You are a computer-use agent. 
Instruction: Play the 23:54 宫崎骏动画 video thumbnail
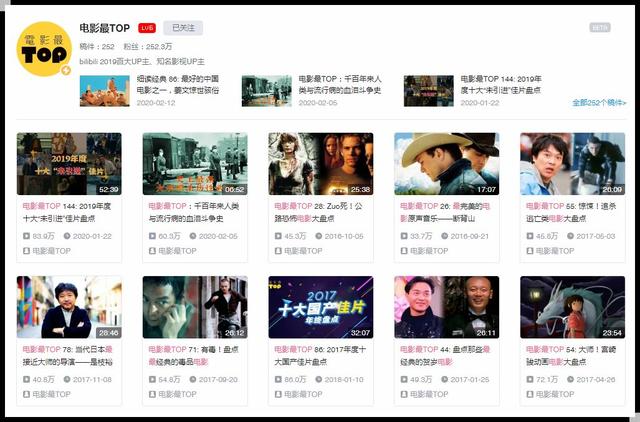[572, 307]
